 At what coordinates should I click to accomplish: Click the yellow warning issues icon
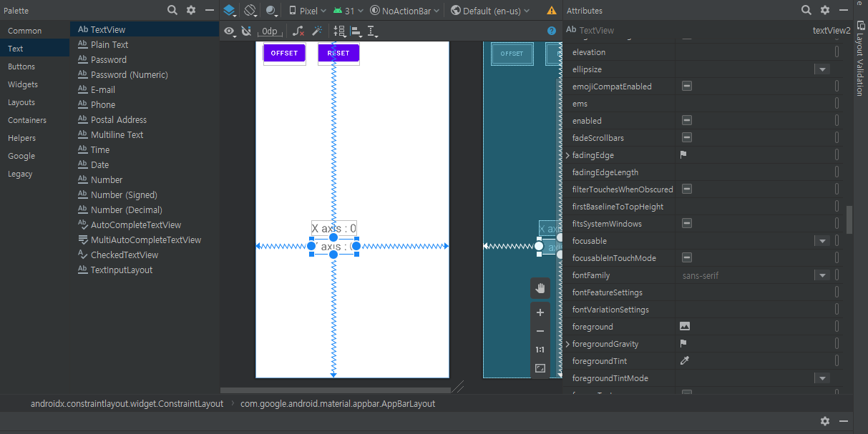(x=552, y=11)
